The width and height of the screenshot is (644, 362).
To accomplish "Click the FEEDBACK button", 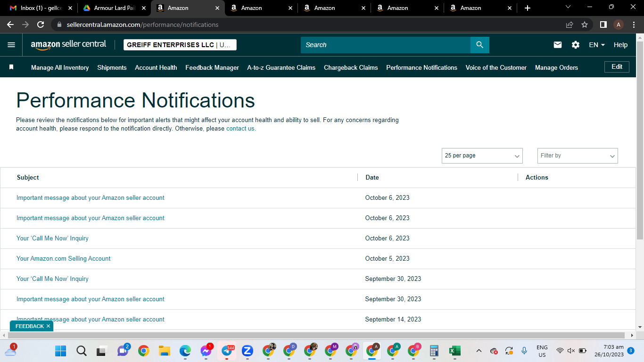I will pos(29,326).
